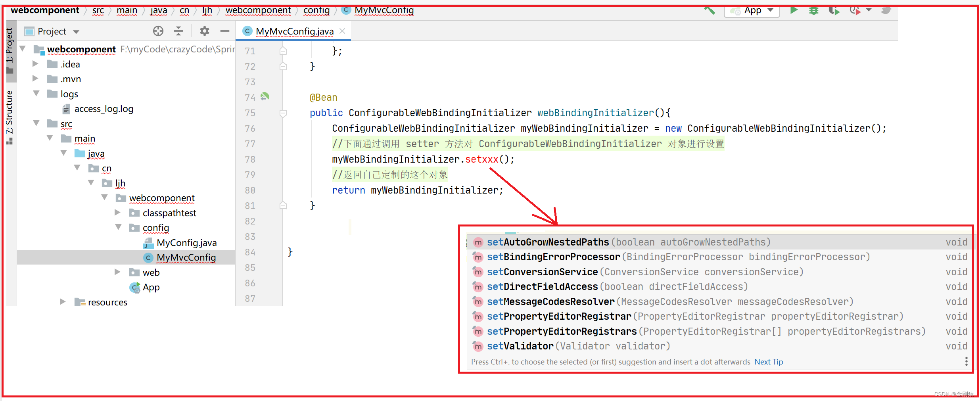
Task: Click the main breadcrumb
Action: (127, 11)
